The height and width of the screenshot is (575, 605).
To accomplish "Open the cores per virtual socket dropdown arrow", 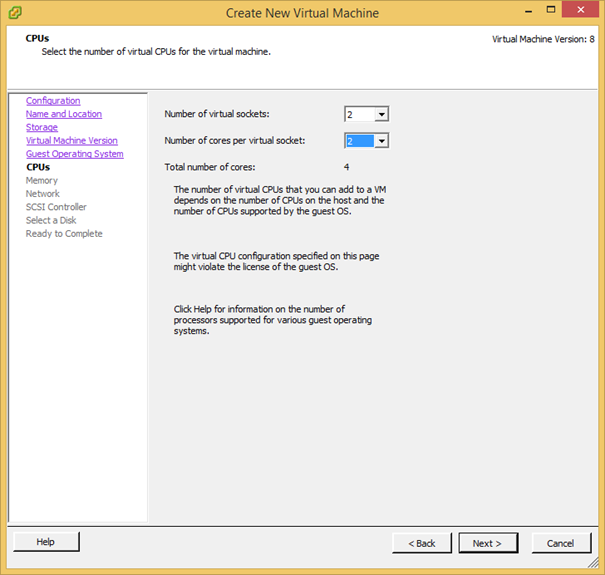I will point(382,141).
